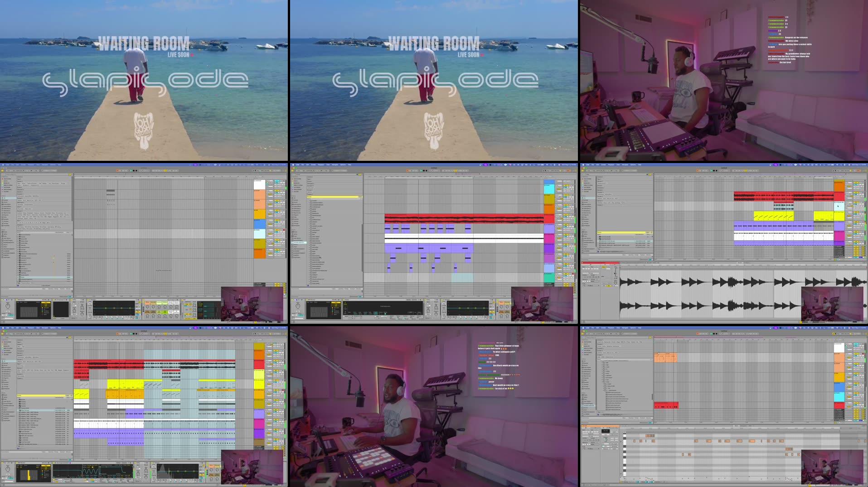Select long red audio clip in purple MIDI clips frame
This screenshot has width=868, height=487.
pos(464,219)
